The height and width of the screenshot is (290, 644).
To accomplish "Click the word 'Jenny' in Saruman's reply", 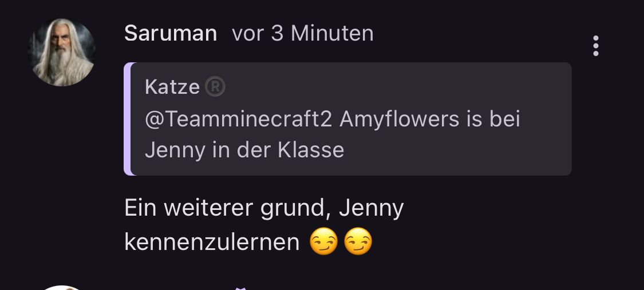I will [372, 208].
